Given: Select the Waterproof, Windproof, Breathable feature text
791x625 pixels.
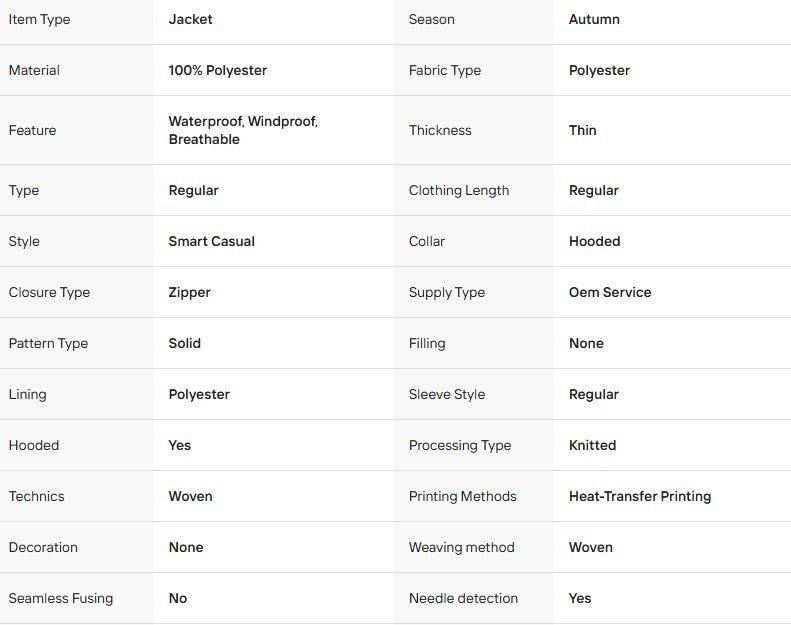Looking at the screenshot, I should pos(243,130).
